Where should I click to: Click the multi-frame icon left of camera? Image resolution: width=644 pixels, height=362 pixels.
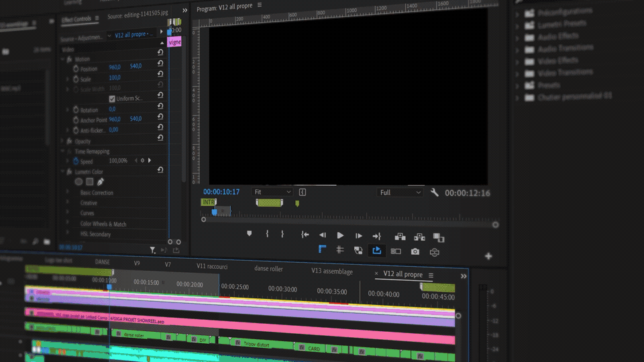(x=396, y=251)
